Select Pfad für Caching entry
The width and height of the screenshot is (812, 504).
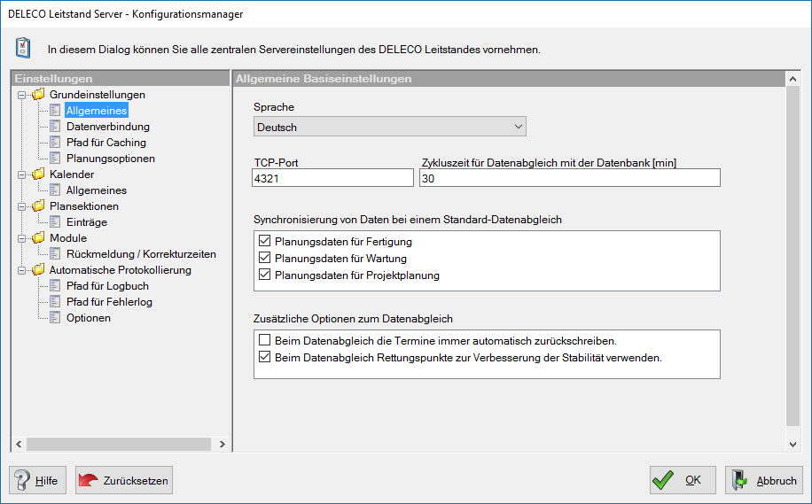coord(106,143)
